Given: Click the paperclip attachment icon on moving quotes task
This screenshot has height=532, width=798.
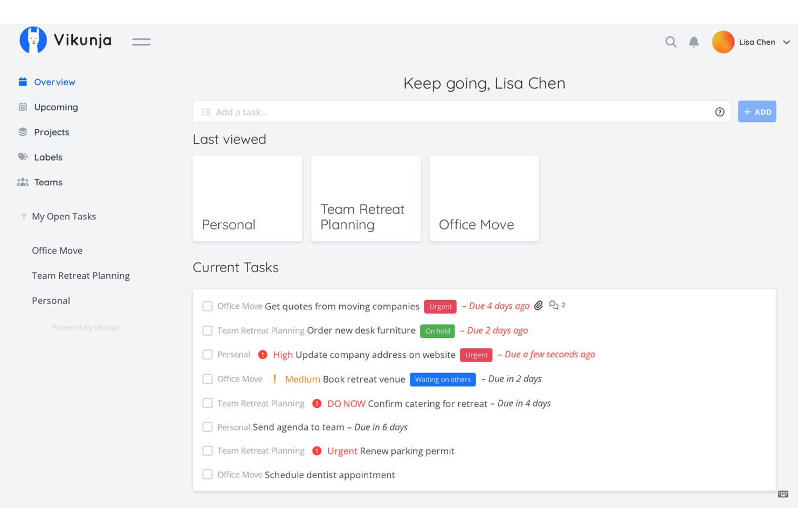Looking at the screenshot, I should (538, 306).
